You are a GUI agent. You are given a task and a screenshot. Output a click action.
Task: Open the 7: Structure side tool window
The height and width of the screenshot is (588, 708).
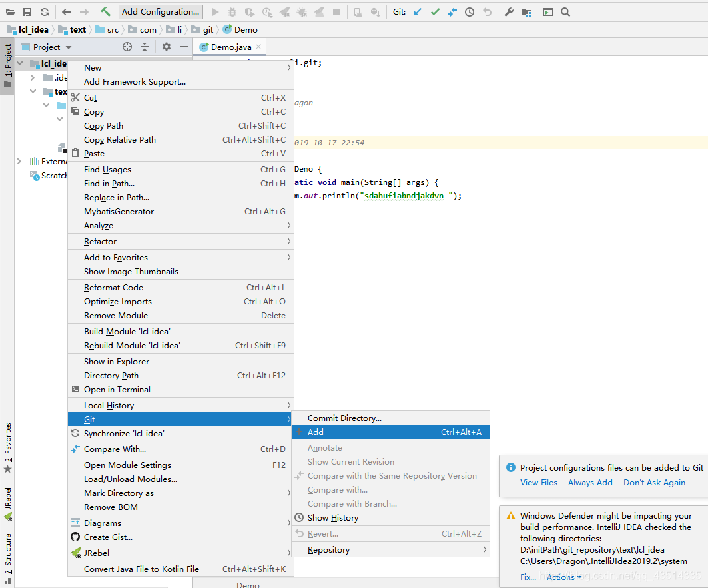[8, 559]
